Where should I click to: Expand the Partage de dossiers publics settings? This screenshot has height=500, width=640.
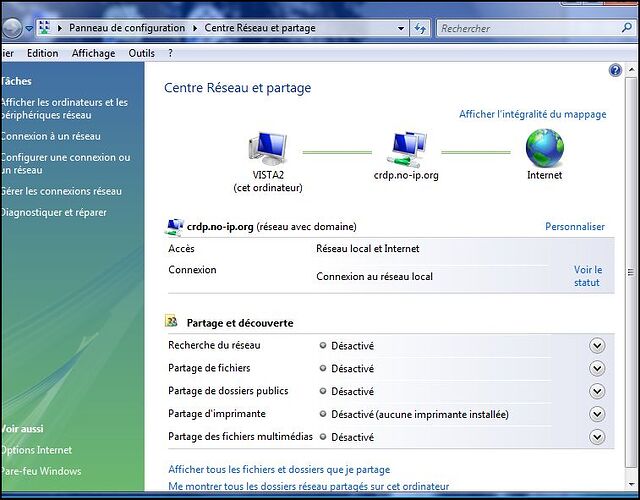coord(597,392)
